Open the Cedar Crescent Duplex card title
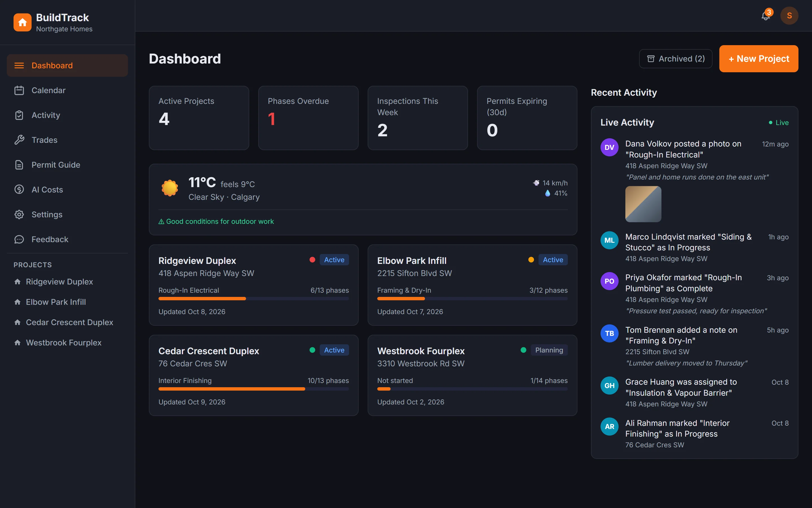 (209, 351)
